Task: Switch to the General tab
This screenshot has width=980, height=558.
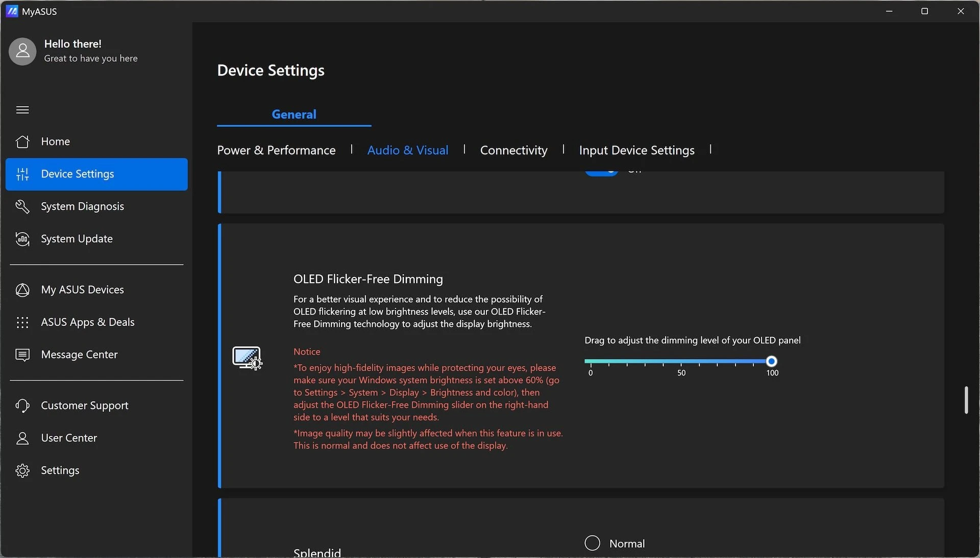Action: (294, 114)
